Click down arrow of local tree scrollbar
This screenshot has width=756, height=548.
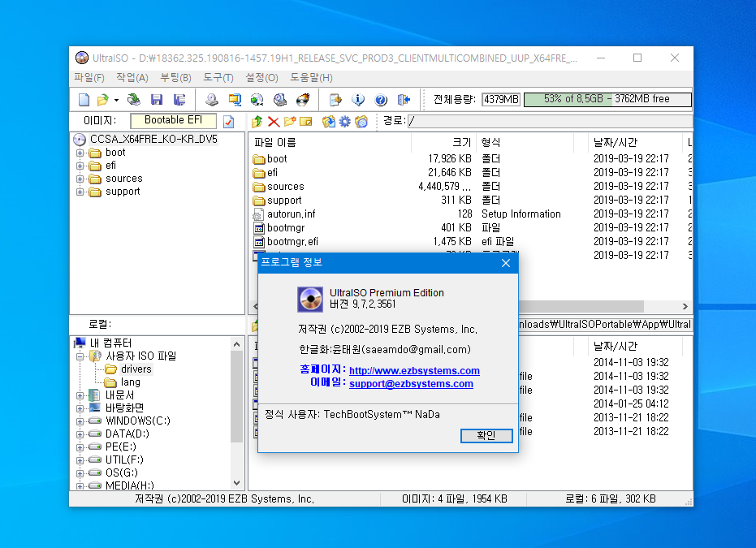236,483
